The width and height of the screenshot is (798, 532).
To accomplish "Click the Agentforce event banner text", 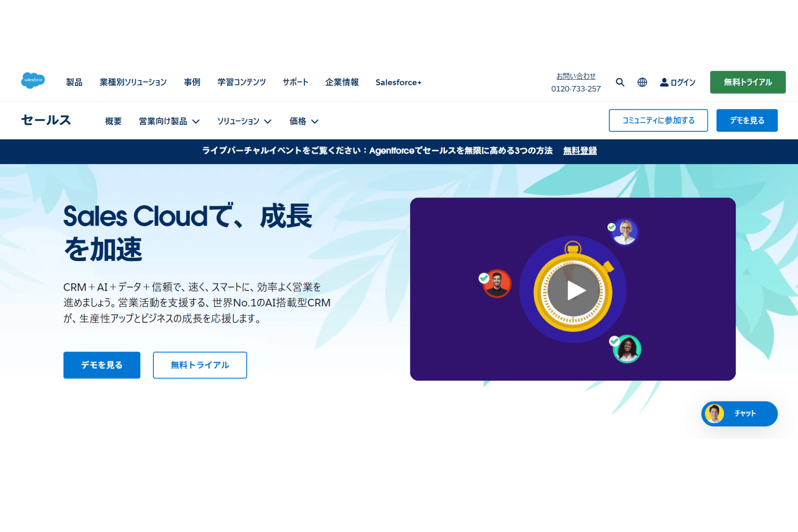I will (x=377, y=151).
